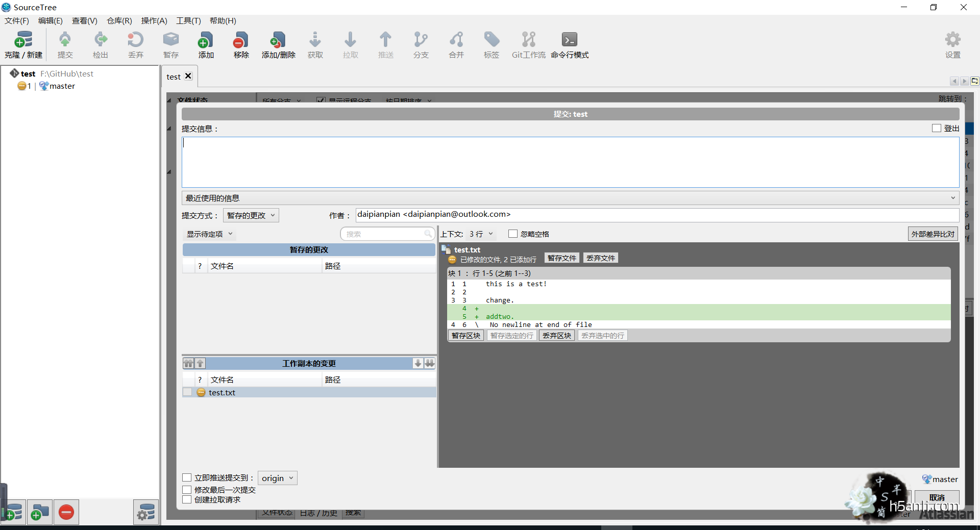Enable 创建拉取请求 checkbox

(187, 499)
